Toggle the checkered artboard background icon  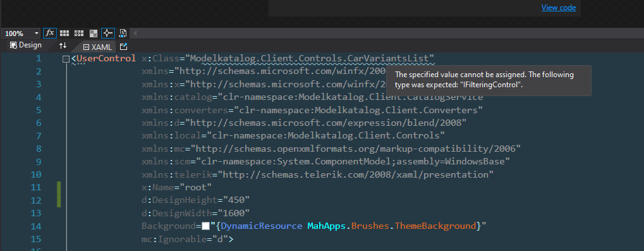point(94,34)
